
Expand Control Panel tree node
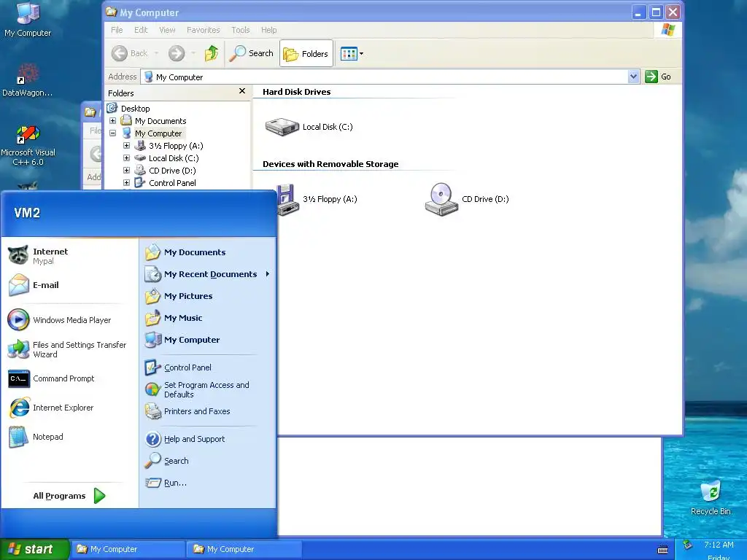126,183
